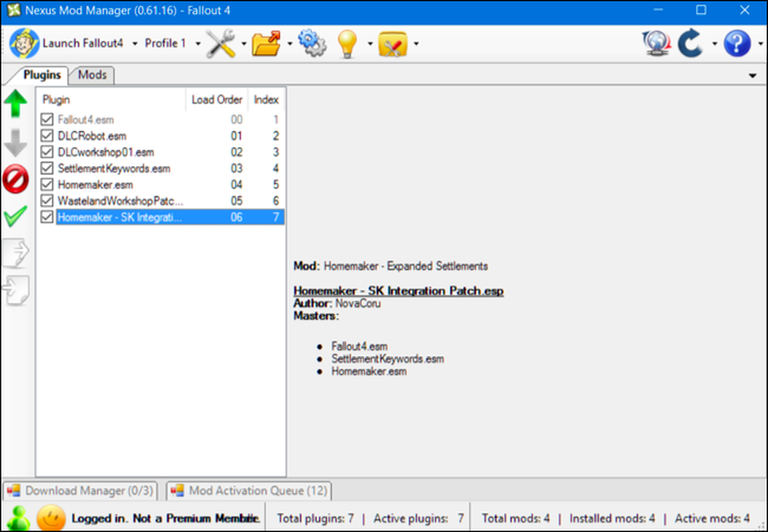Enable all plugins using green checkmark icon
Screen dimensions: 768x532
coord(15,216)
